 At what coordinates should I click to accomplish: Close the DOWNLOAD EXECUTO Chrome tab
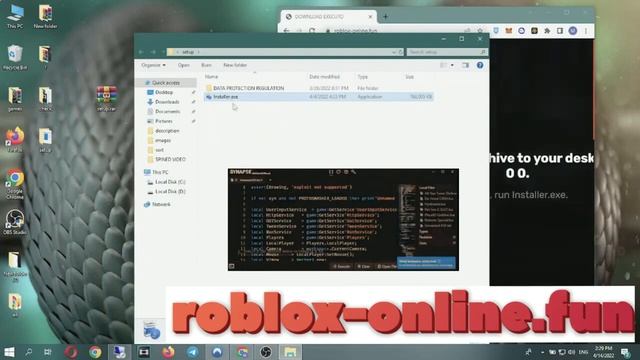[370, 17]
